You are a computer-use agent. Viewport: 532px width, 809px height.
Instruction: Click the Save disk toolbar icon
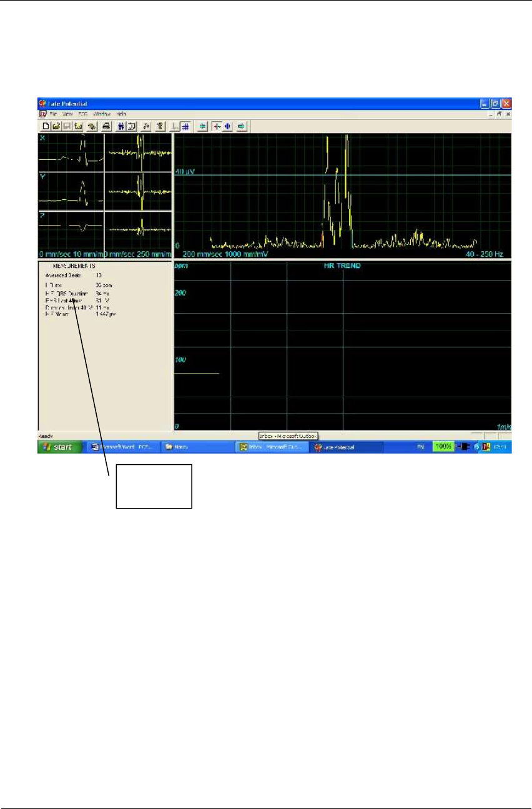coord(67,126)
